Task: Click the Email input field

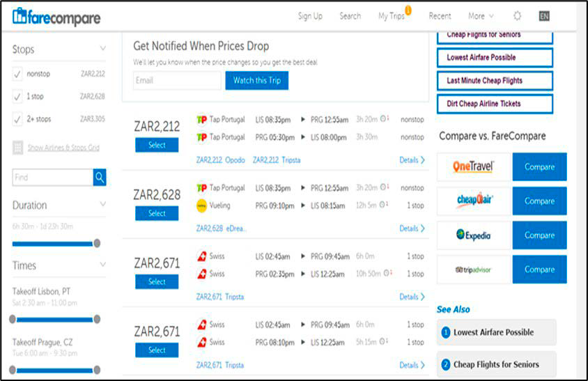Action: click(176, 81)
